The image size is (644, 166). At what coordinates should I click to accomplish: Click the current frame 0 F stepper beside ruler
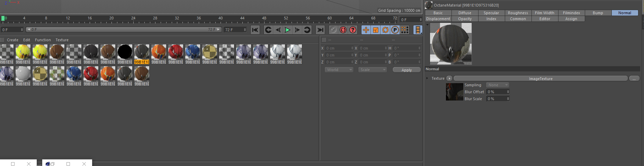pyautogui.click(x=421, y=20)
